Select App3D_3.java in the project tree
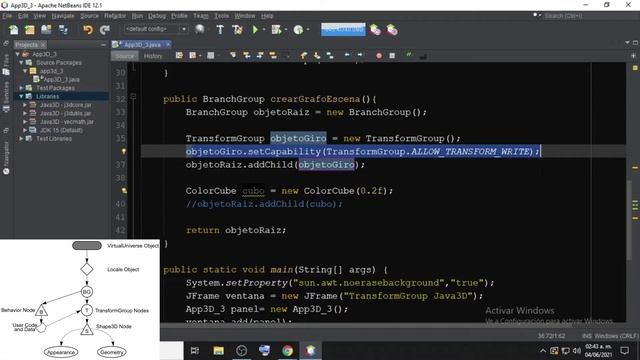Screen dimensions: 640x360 (61, 79)
